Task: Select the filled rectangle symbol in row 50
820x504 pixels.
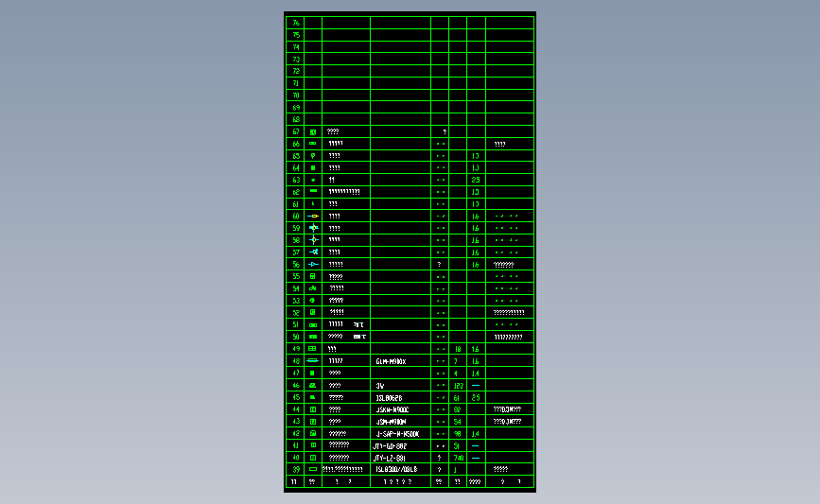Action: pos(313,337)
